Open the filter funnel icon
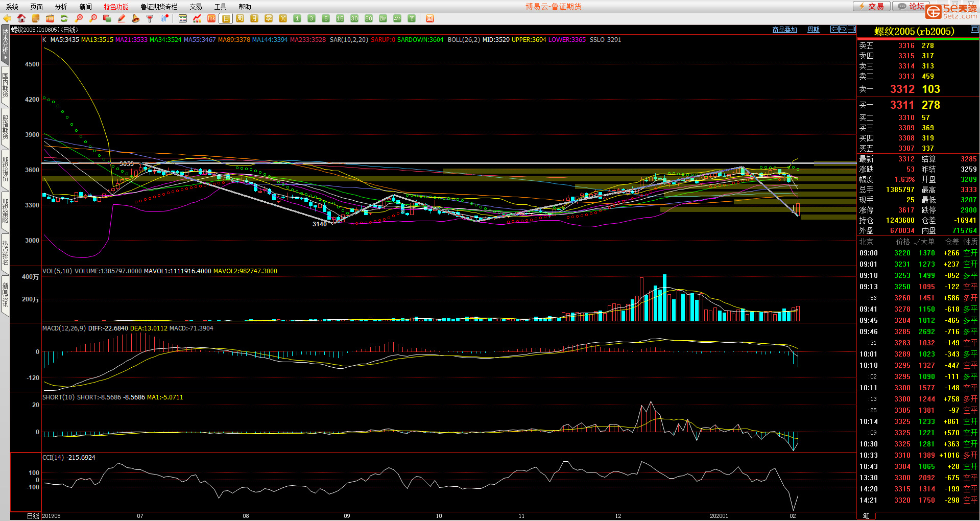 [x=150, y=18]
